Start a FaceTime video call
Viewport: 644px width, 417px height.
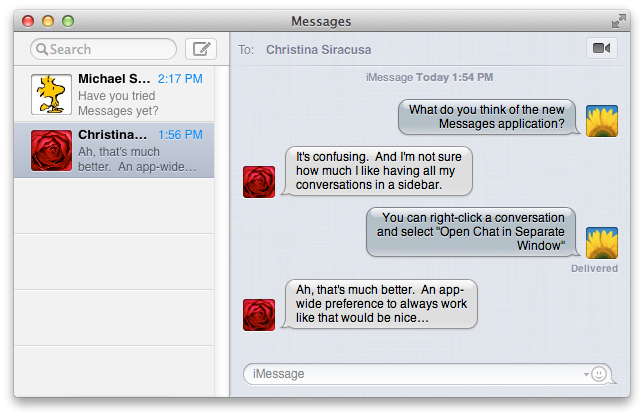(x=602, y=48)
